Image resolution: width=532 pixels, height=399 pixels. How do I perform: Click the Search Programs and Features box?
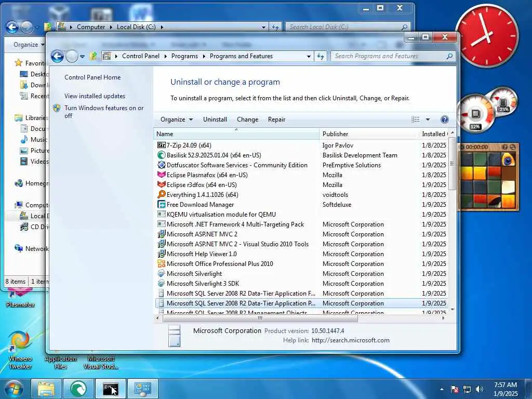393,56
